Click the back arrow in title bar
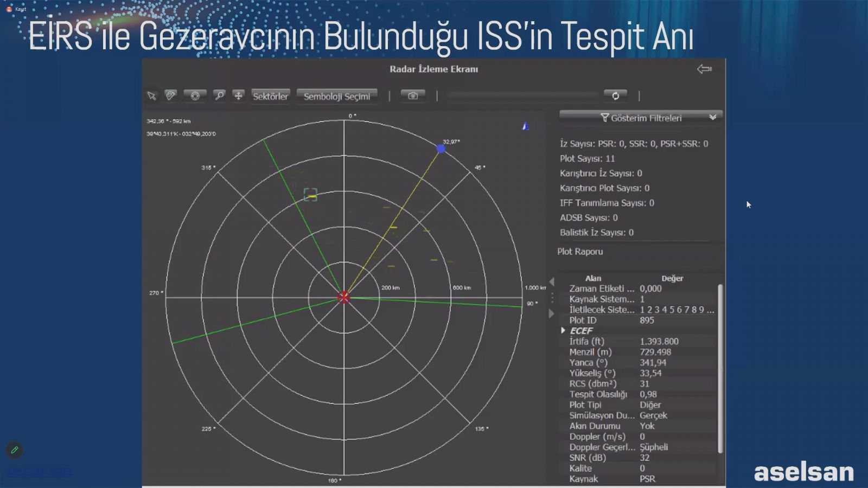868x488 pixels. click(x=704, y=69)
